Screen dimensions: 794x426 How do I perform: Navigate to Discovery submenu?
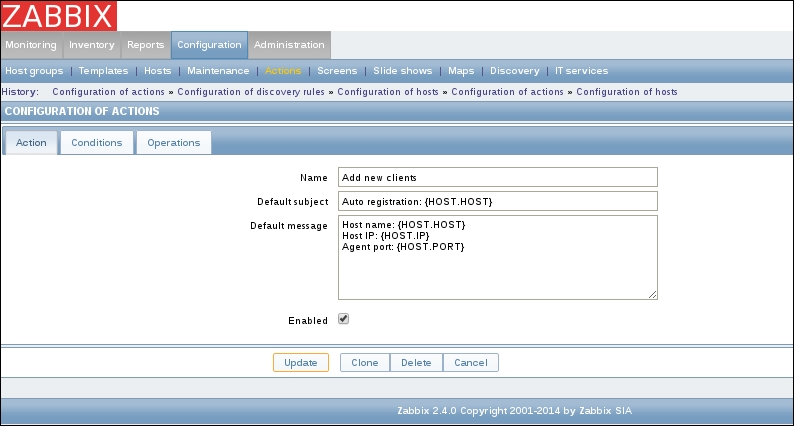(x=515, y=71)
